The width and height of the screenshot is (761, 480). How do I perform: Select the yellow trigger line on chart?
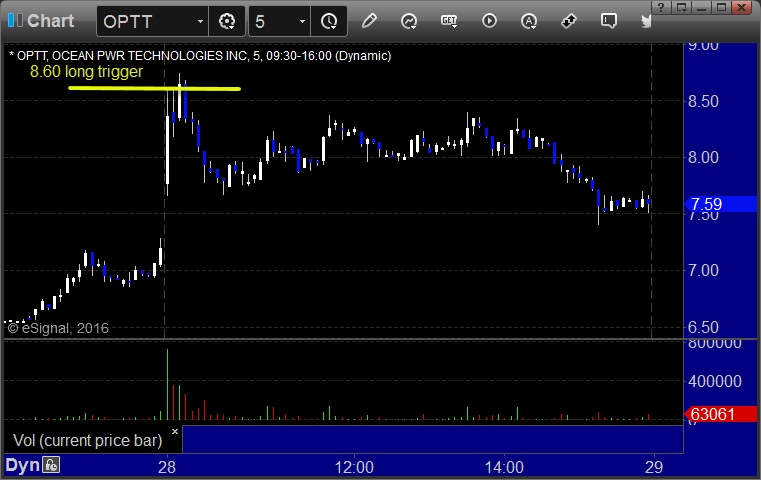coord(154,88)
